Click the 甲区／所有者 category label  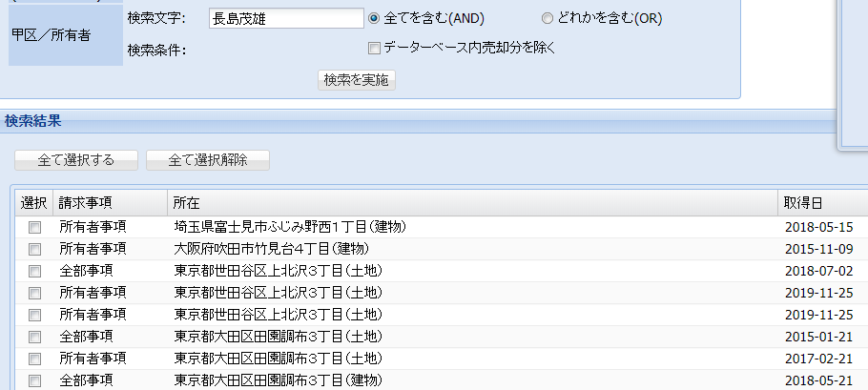coord(51,36)
